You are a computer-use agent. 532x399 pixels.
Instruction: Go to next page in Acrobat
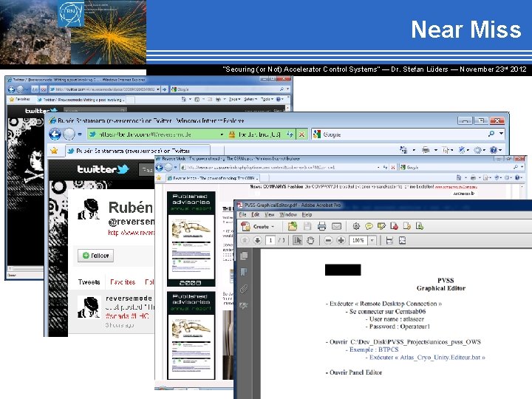click(257, 241)
